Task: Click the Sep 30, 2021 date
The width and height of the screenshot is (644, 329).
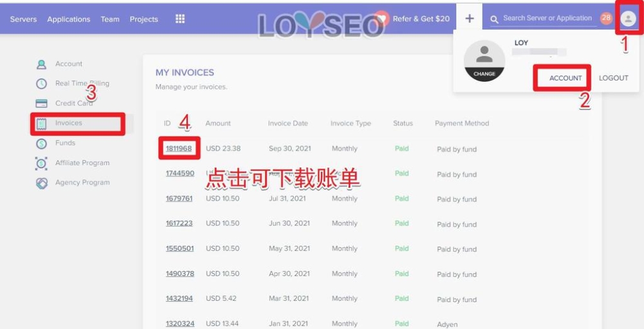Action: coord(290,149)
